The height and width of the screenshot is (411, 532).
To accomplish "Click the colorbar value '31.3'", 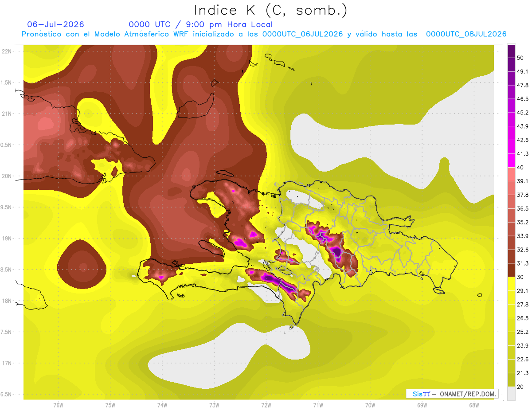I will [522, 263].
